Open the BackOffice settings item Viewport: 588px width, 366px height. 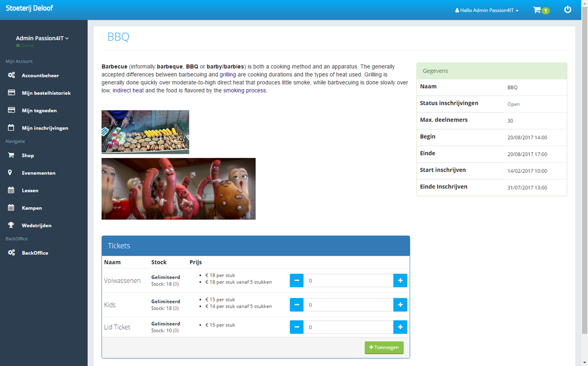tap(35, 253)
